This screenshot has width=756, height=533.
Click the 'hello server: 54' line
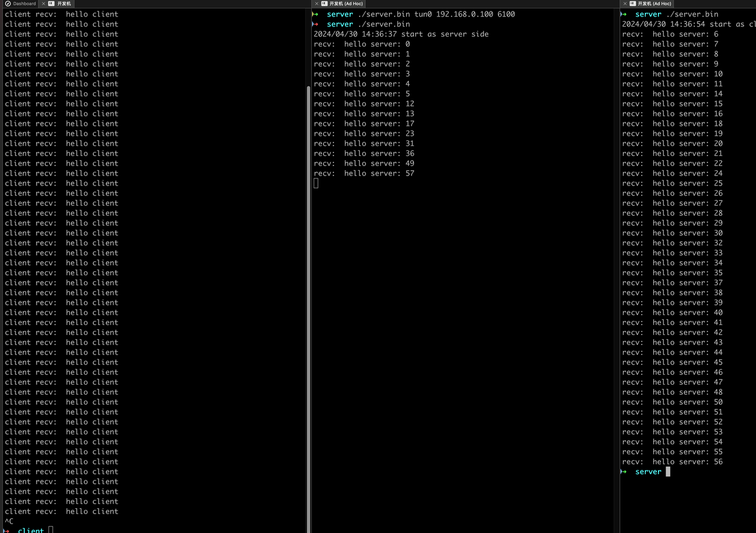[x=672, y=442]
